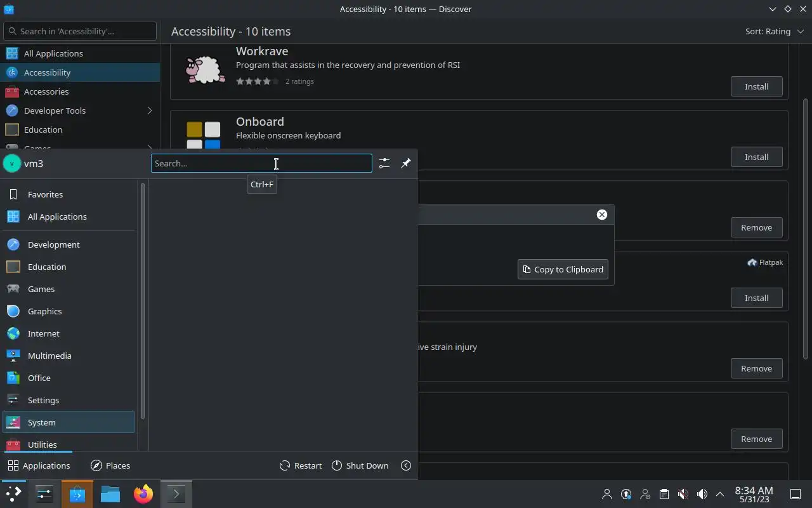The height and width of the screenshot is (508, 812).
Task: Select All Applications in the launcher menu
Action: point(69,217)
